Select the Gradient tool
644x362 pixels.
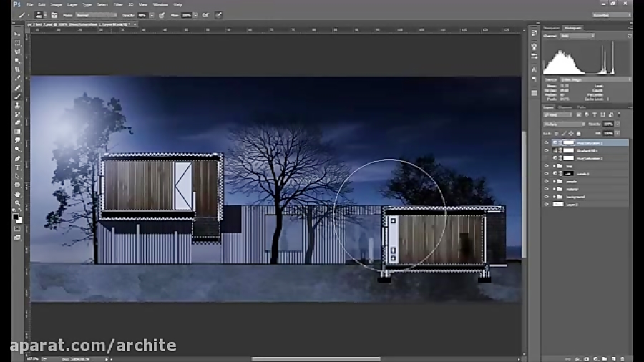pyautogui.click(x=17, y=132)
